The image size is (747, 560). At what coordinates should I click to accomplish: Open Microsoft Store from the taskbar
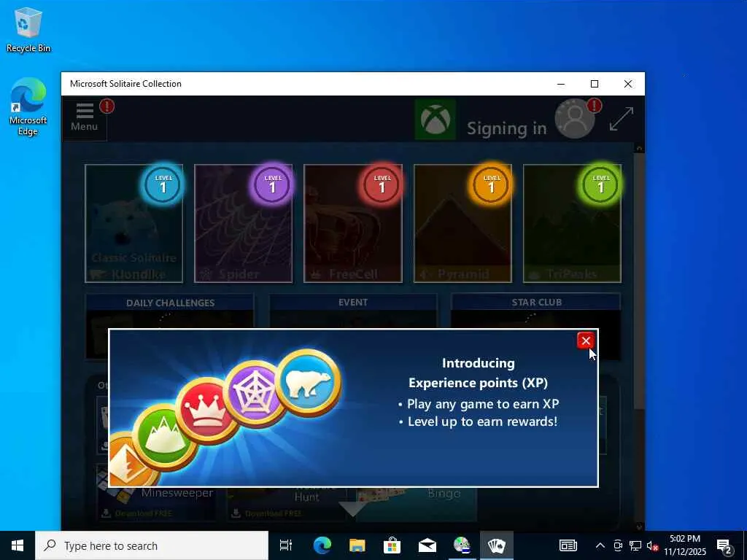(x=392, y=545)
